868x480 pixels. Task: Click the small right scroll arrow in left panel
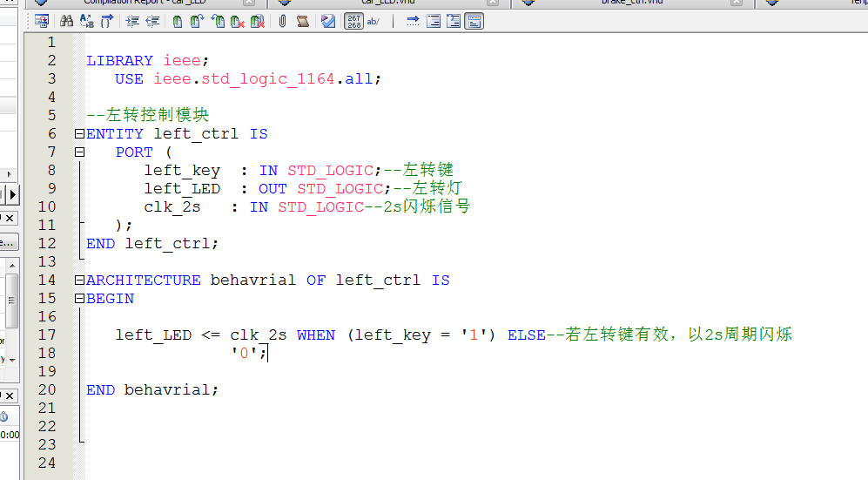tap(9, 174)
